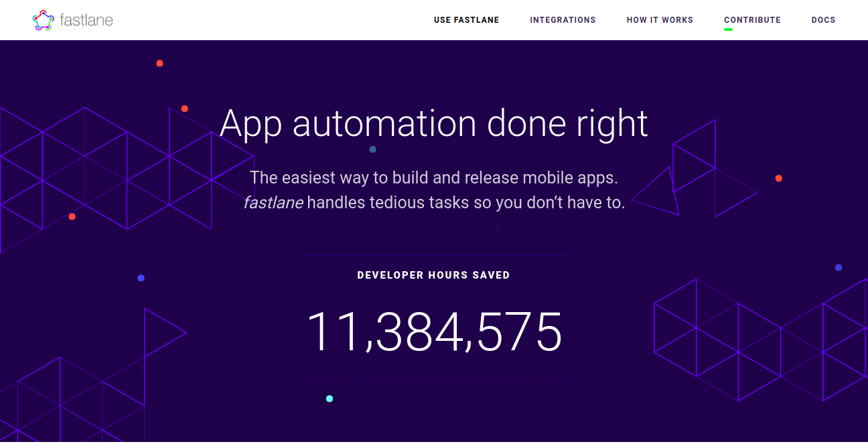Click the fastlane wordmark text
This screenshot has width=868, height=444.
click(86, 20)
